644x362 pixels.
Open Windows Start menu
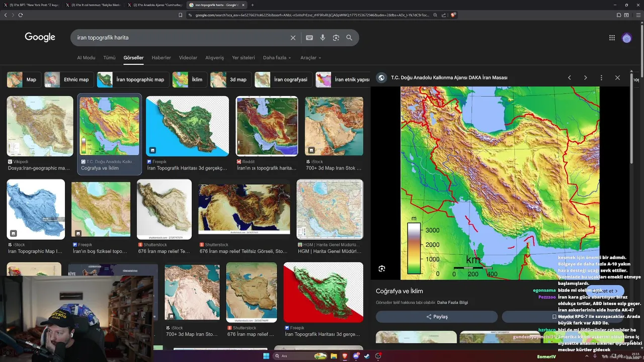(266, 356)
